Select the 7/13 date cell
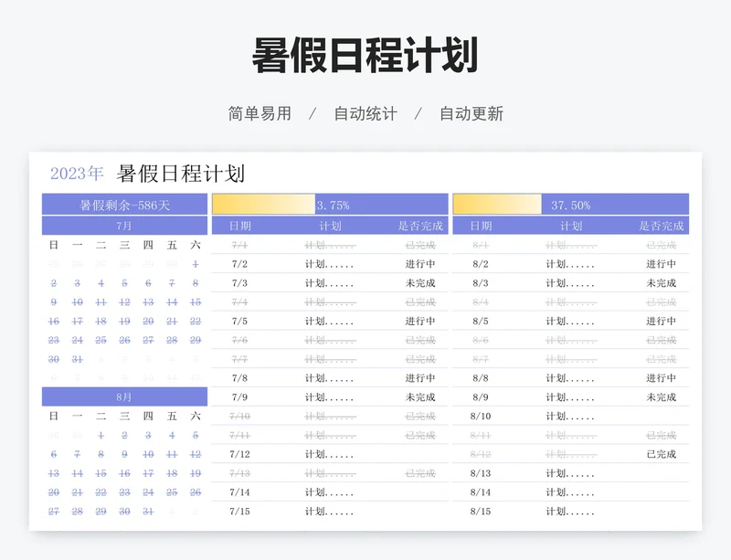This screenshot has height=560, width=731. click(239, 473)
